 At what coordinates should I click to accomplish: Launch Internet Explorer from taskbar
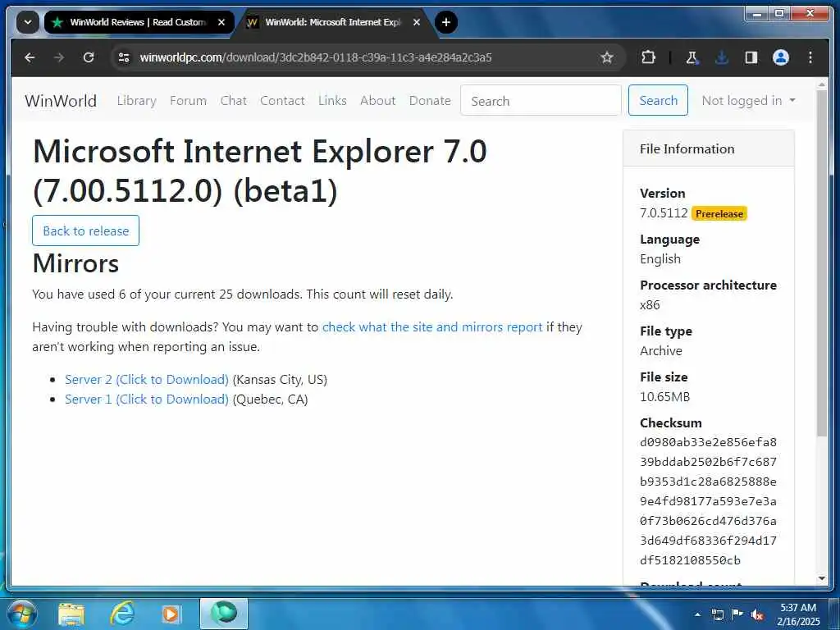[x=121, y=614]
